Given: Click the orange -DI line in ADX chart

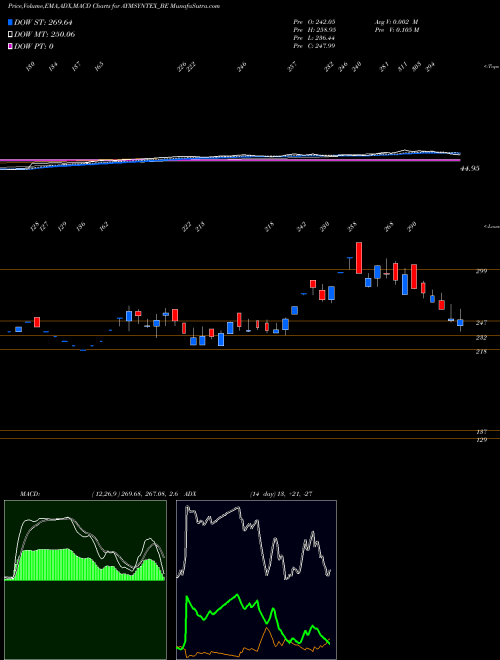Looking at the screenshot, I should (267, 628).
